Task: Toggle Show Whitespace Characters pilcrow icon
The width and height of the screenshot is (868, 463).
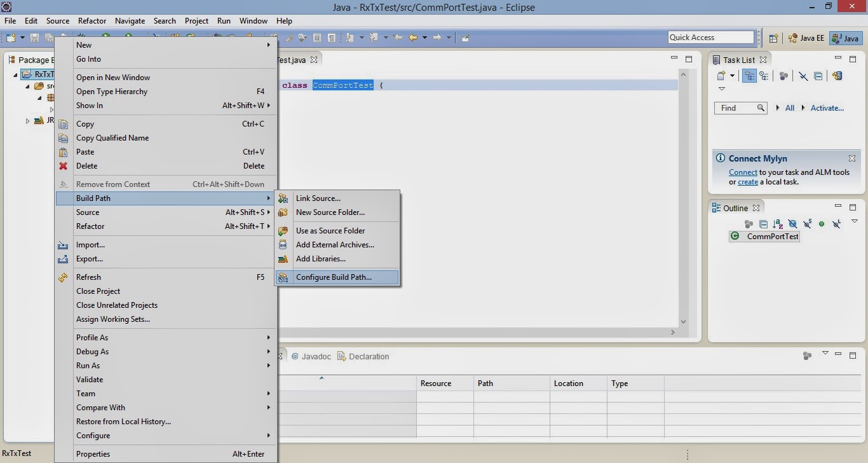Action: tap(331, 38)
